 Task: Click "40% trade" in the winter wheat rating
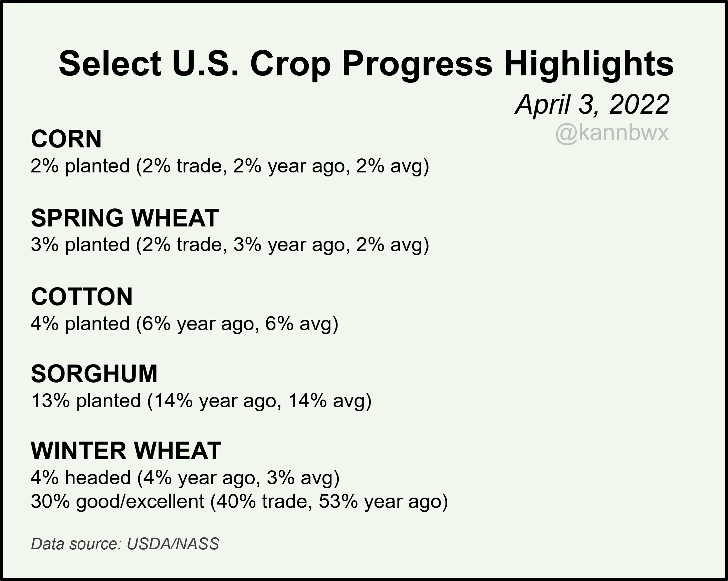tap(260, 501)
